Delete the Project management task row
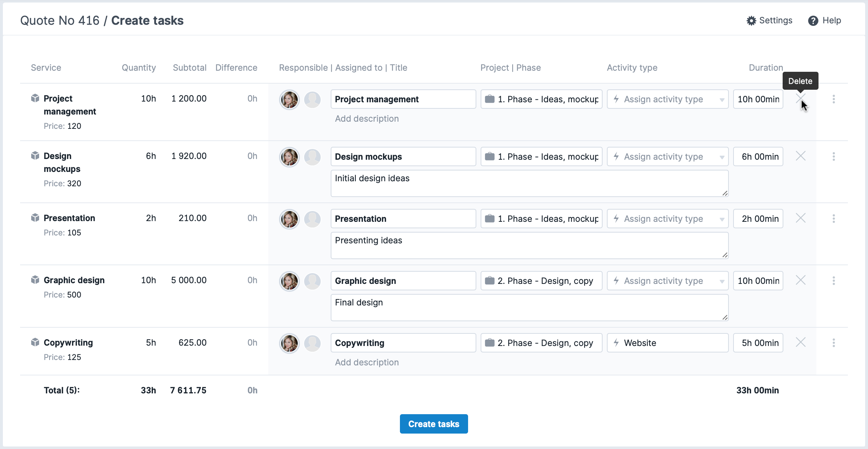This screenshot has height=449, width=868. coord(801,98)
